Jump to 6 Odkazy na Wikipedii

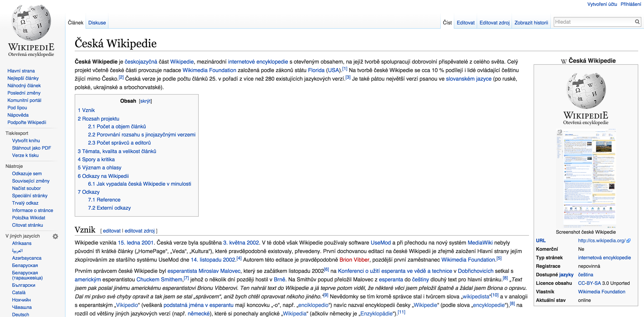[103, 176]
